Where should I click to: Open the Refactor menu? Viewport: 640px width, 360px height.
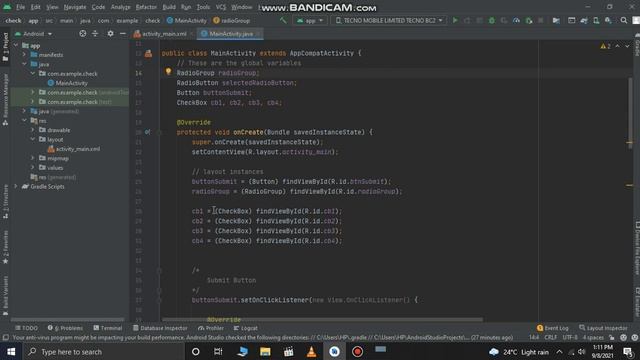click(x=146, y=7)
